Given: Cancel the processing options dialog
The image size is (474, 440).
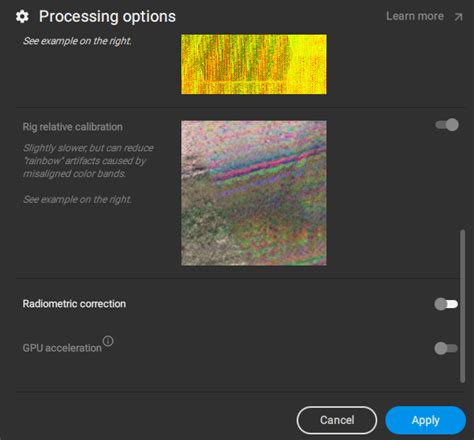Looking at the screenshot, I should point(337,420).
